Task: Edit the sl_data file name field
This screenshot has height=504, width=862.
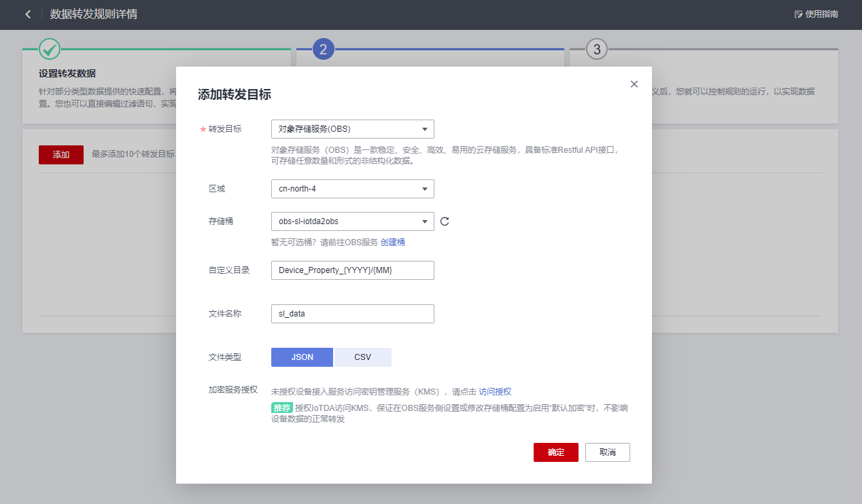Action: [352, 313]
